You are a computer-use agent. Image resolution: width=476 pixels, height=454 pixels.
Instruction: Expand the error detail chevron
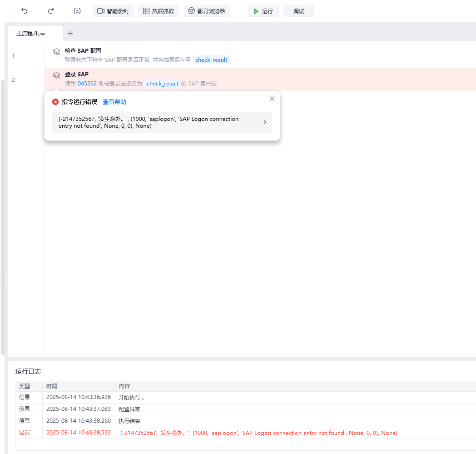tap(265, 122)
